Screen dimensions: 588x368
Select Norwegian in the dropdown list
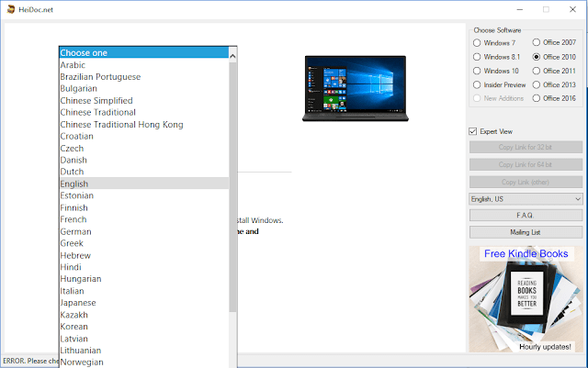144,362
